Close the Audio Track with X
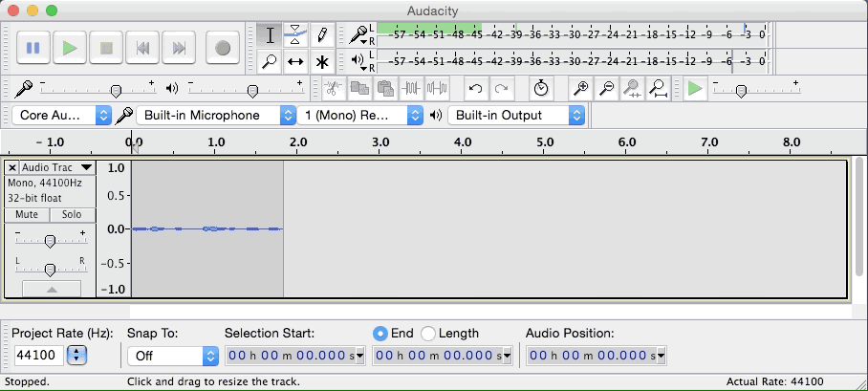This screenshot has height=391, width=868. 12,167
